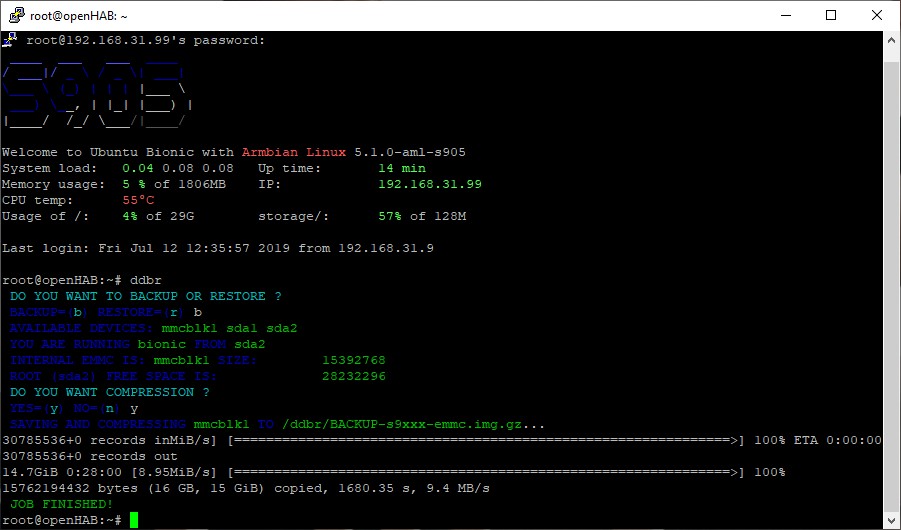Click storage usage value '57%'

click(390, 217)
